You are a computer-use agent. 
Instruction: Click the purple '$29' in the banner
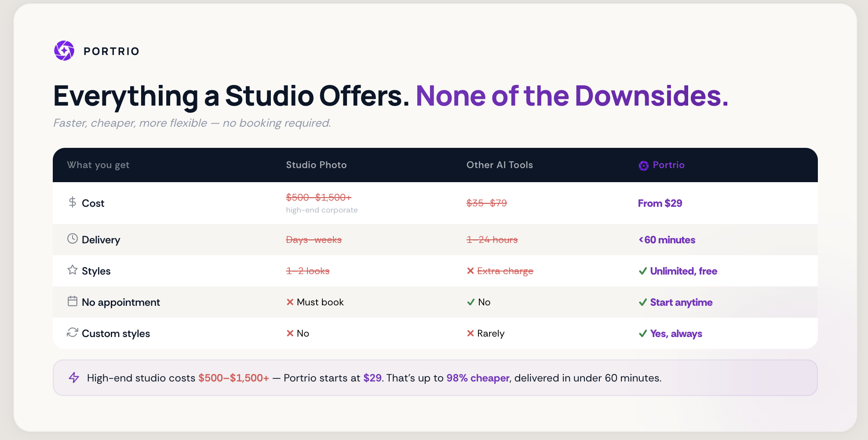pyautogui.click(x=372, y=378)
